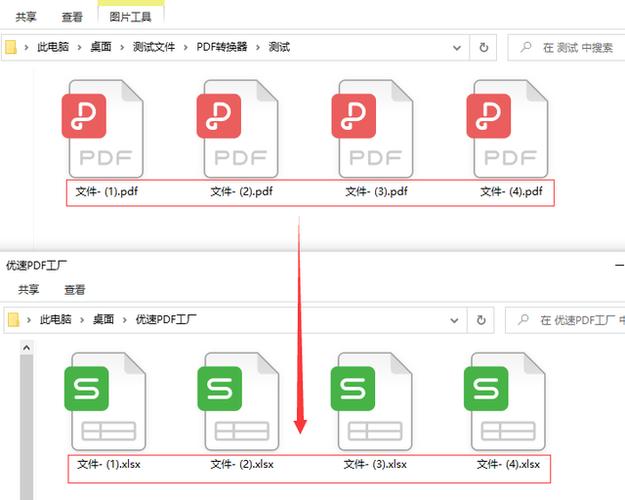Go to 桌面 in 优速PDF工厂 breadcrumb
625x500 pixels.
[x=103, y=319]
